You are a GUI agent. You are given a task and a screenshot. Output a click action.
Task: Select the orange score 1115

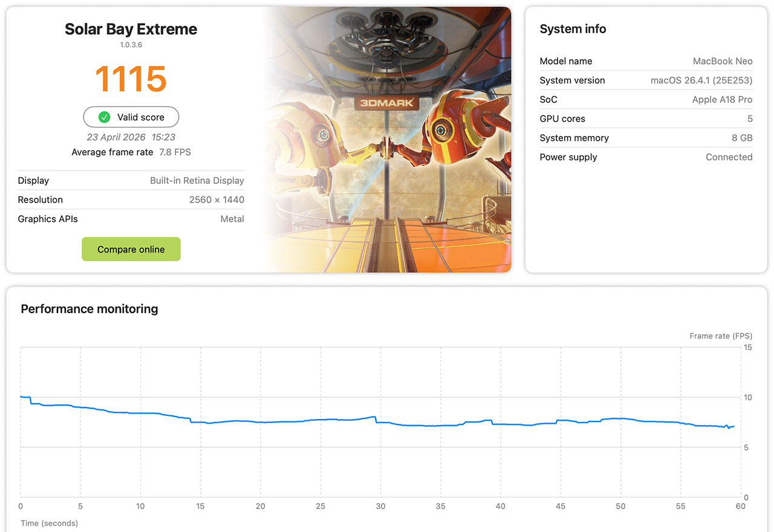[131, 79]
